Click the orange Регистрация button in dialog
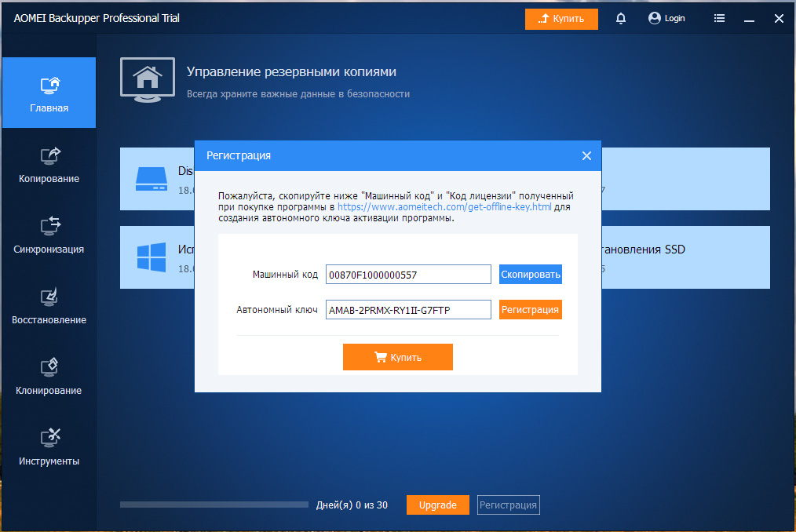The height and width of the screenshot is (532, 796). 531,310
